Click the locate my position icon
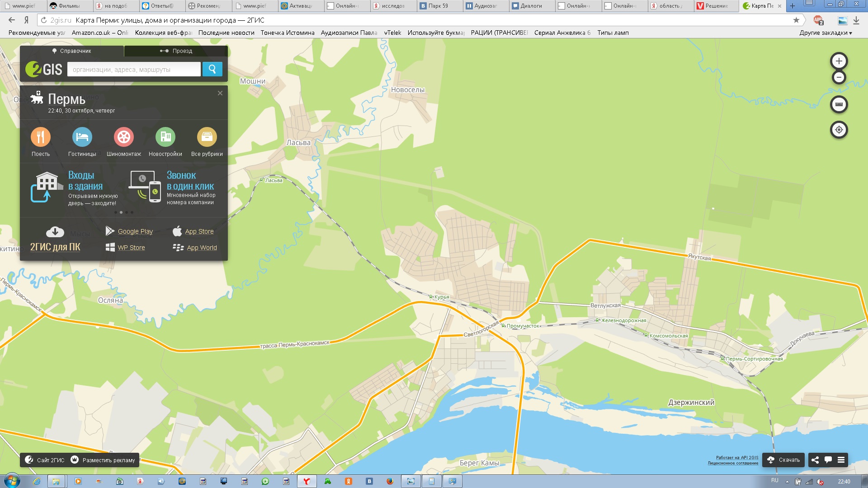 pos(839,130)
